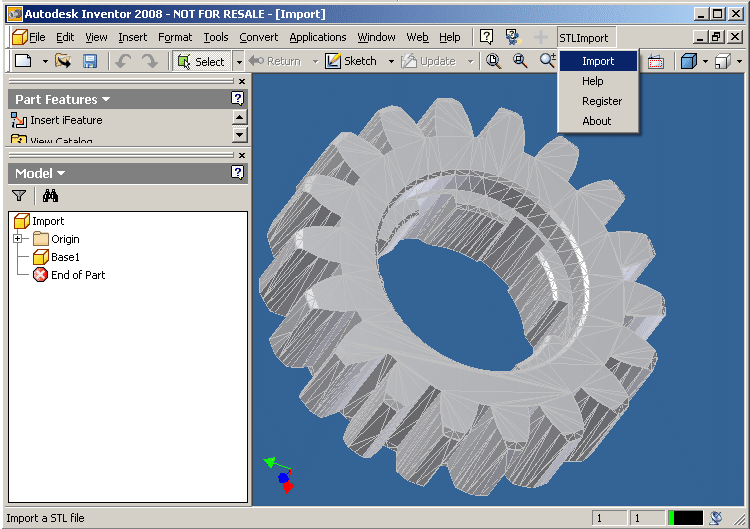Click the Zoom Window icon
750x529 pixels.
pos(520,61)
